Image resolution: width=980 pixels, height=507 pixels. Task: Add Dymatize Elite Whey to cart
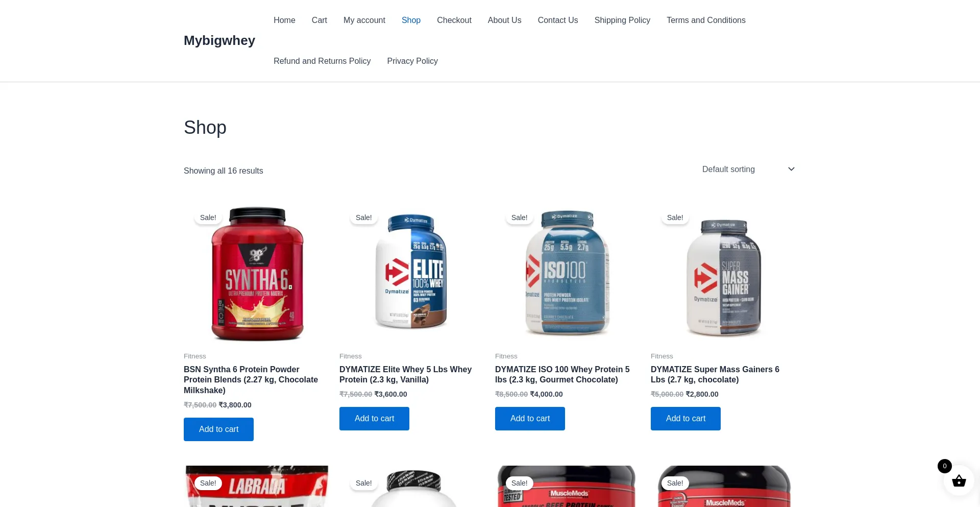374,419
